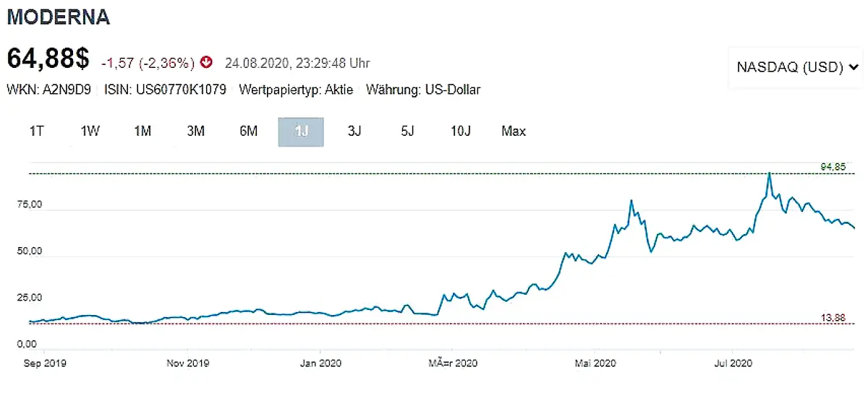Screen dimensions: 868x393
Task: Switch to the 6M chart view
Action: point(248,131)
